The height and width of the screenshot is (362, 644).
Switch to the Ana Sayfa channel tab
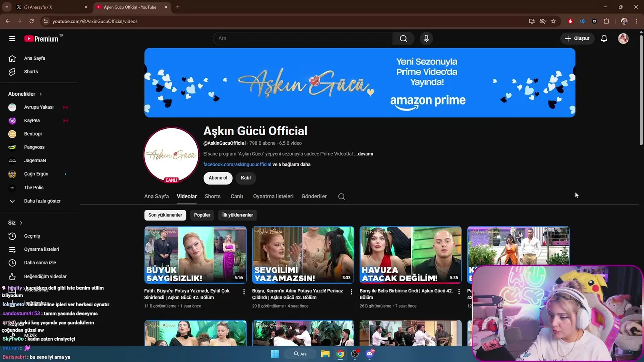(x=156, y=197)
